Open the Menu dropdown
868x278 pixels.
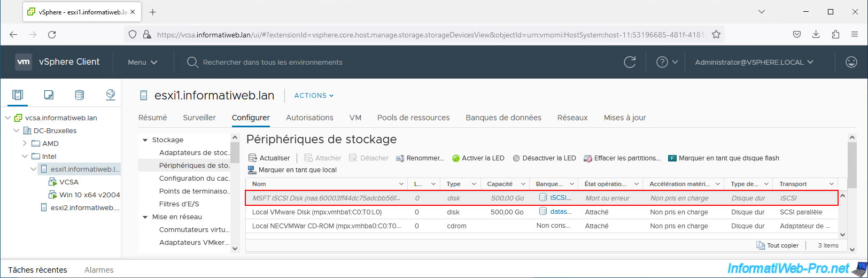pos(142,62)
